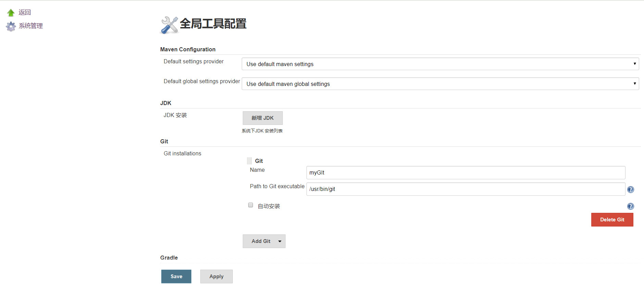Click the red Delete Git button
The height and width of the screenshot is (284, 644).
click(612, 220)
